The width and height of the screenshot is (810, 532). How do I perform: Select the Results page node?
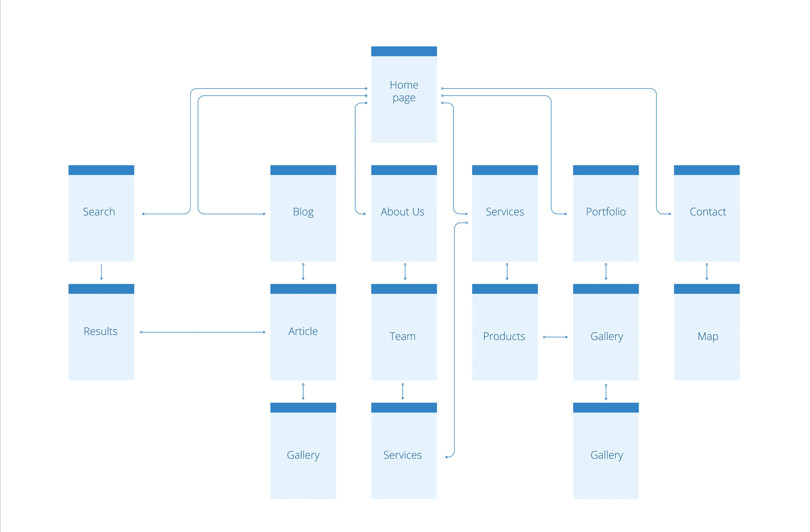tap(100, 339)
